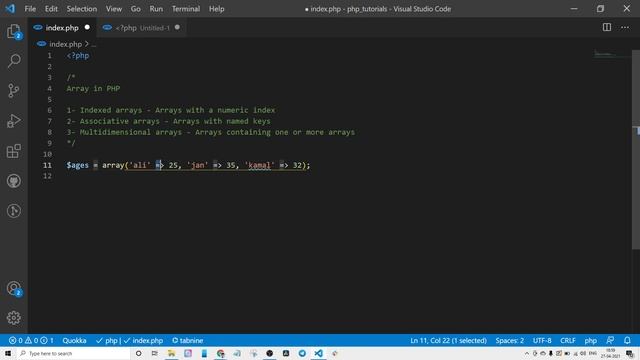Open Run menu
Image resolution: width=640 pixels, height=360 pixels.
coord(156,9)
